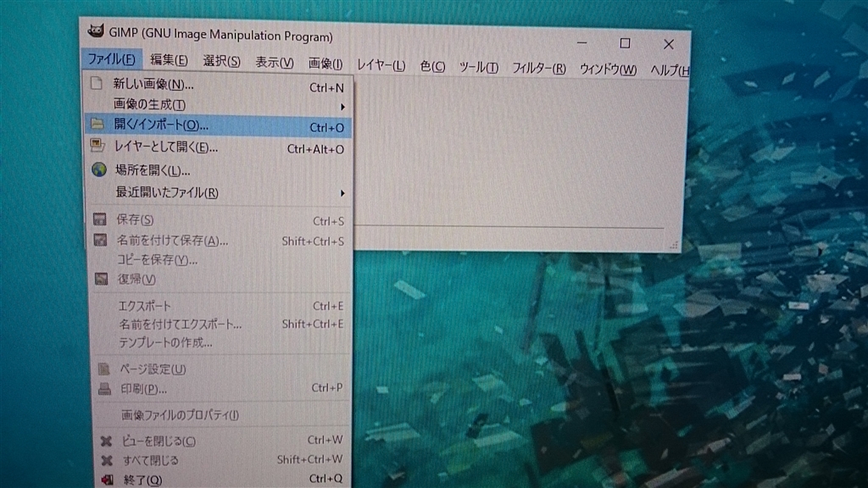Image resolution: width=868 pixels, height=488 pixels.
Task: Click the new image page icon
Action: point(97,83)
